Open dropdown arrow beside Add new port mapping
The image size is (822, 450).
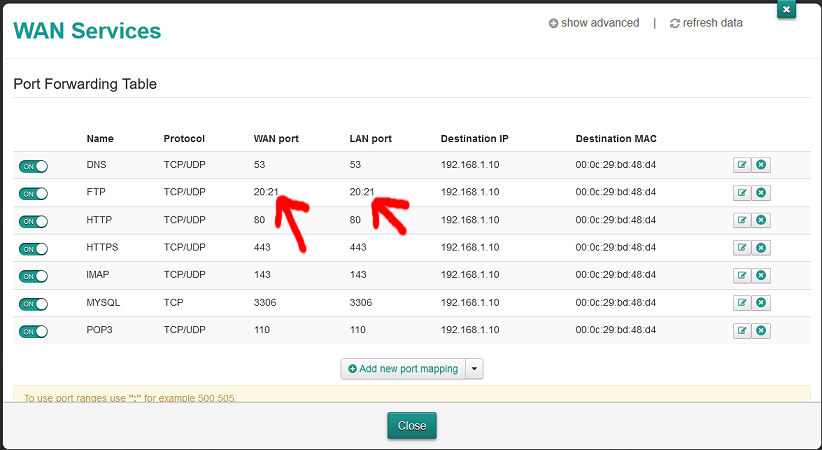(475, 369)
